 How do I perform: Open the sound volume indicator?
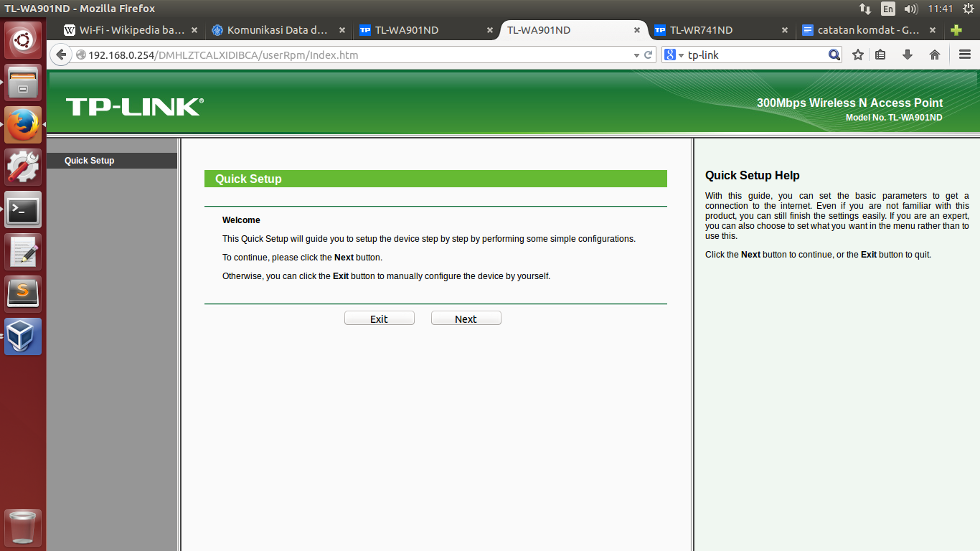(x=911, y=9)
